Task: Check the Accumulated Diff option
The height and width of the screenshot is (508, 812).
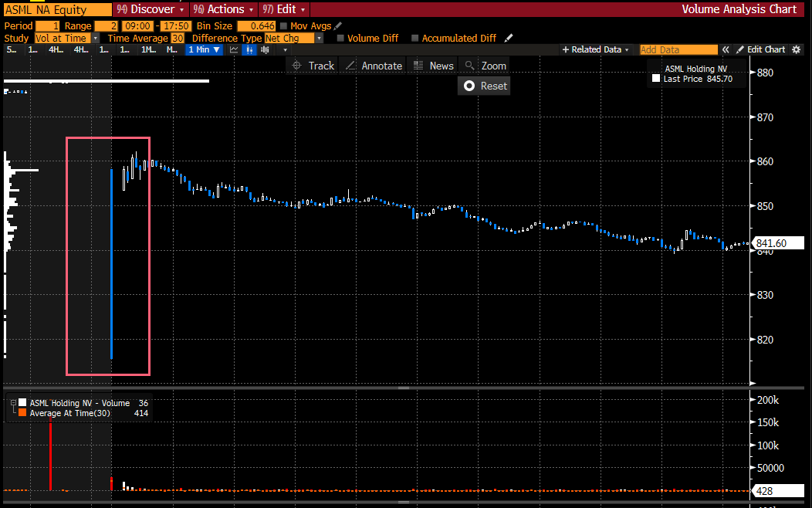Action: 415,38
